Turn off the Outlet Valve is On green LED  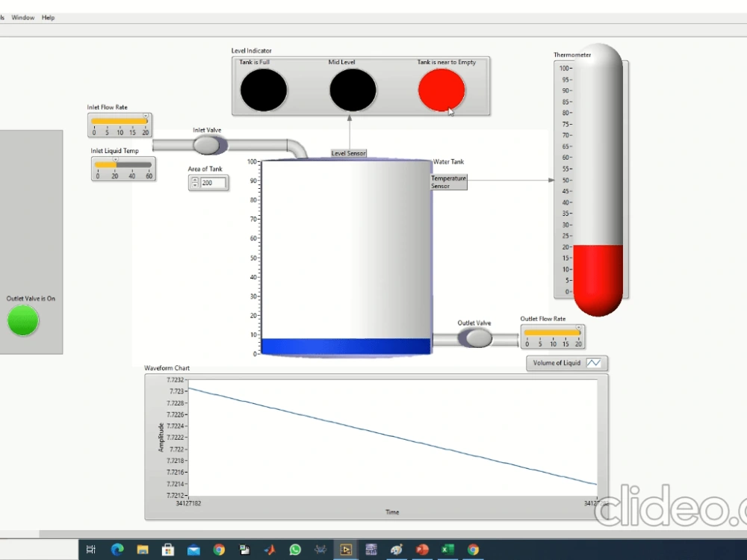click(x=22, y=321)
